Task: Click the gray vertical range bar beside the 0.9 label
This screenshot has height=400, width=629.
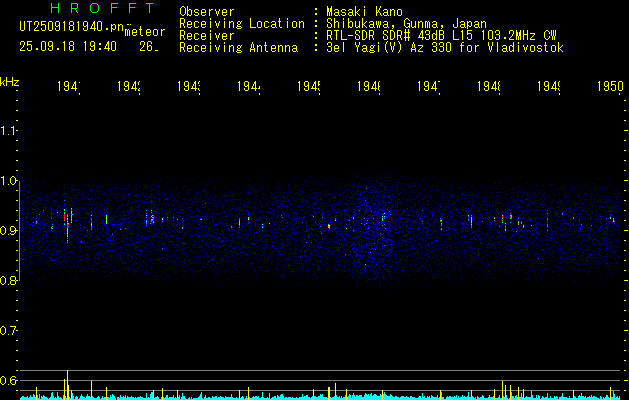Action: (x=20, y=231)
